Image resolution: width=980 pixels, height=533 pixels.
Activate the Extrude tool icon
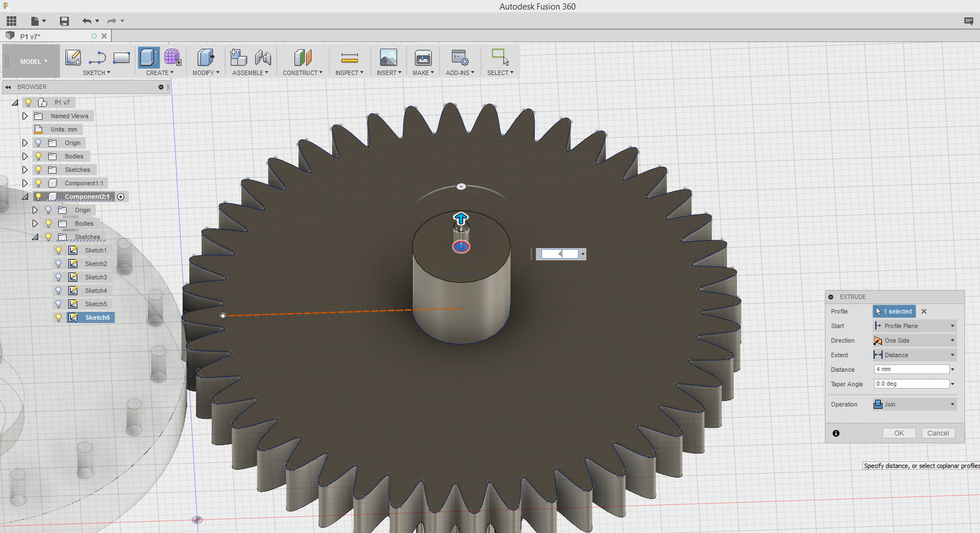click(149, 58)
